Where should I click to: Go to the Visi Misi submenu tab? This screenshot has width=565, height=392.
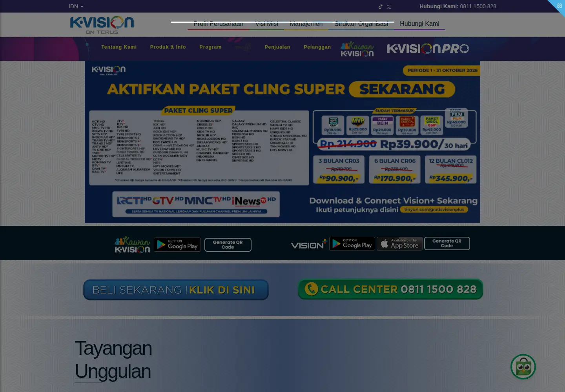267,24
